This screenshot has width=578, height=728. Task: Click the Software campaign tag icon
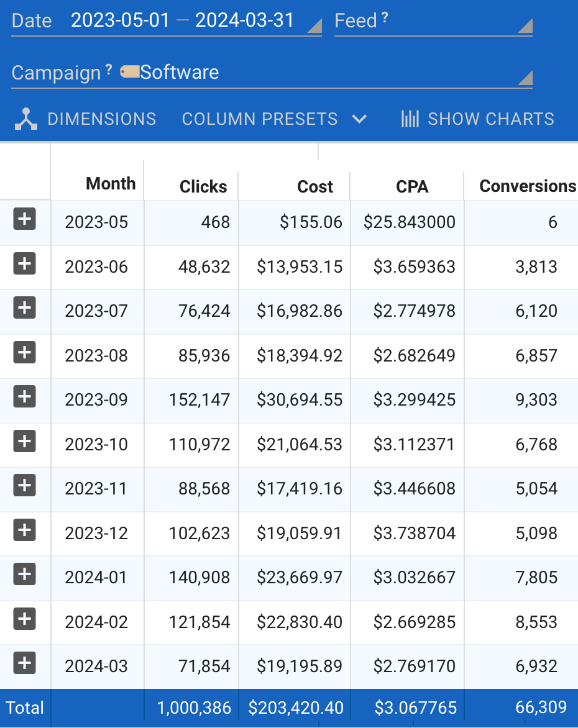pos(129,72)
